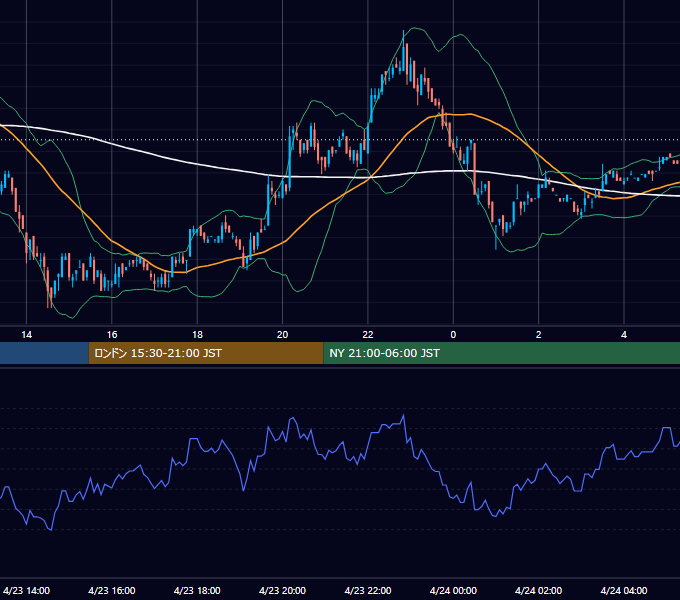Click the 2 hour axis label

pos(539,335)
